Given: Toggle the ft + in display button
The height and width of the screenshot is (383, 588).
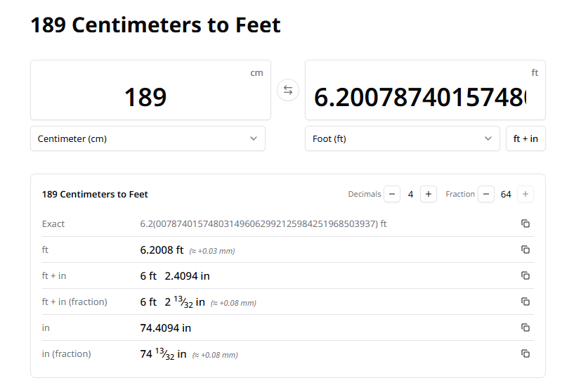Looking at the screenshot, I should pos(525,139).
